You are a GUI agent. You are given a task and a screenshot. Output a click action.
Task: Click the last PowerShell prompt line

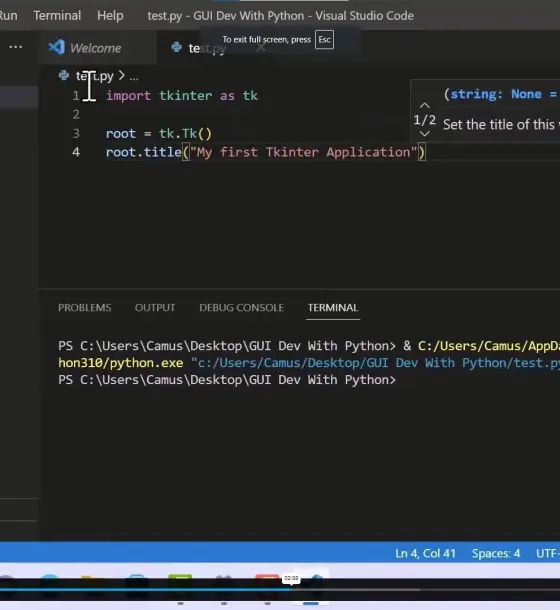(227, 380)
